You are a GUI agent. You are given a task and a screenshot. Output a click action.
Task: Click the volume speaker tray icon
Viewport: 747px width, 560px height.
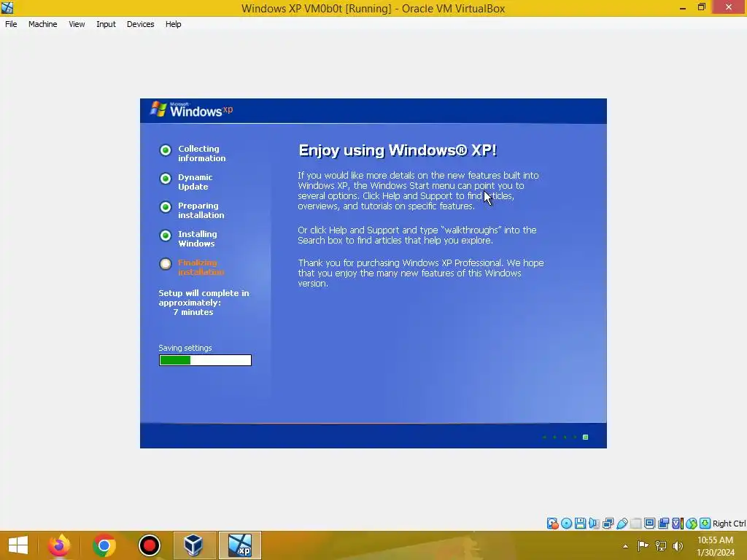click(x=678, y=545)
